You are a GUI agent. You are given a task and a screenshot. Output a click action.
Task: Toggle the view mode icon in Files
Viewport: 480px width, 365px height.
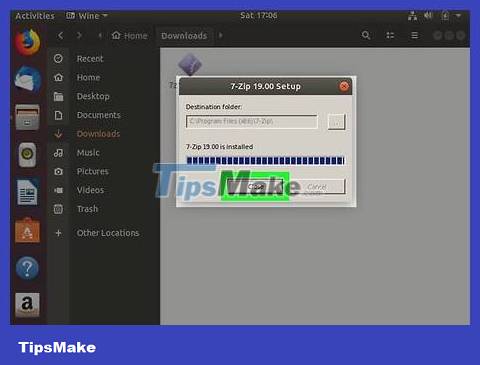click(x=390, y=35)
